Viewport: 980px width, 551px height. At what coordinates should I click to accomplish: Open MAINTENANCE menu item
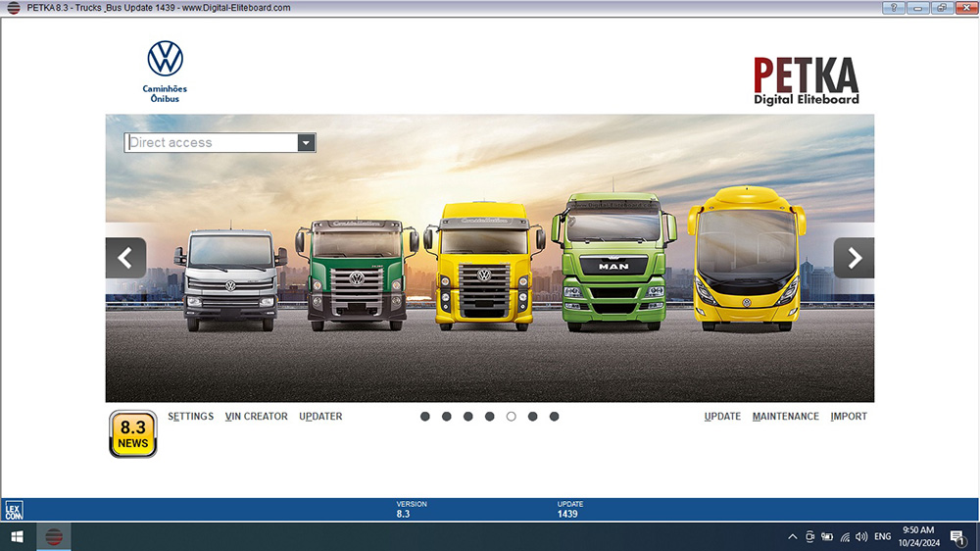(x=786, y=417)
